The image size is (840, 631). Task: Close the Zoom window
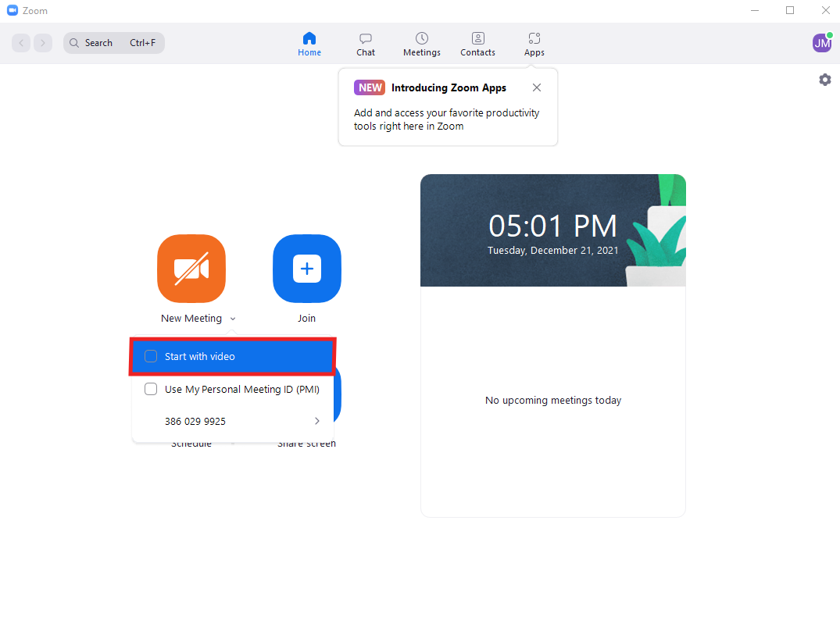825,10
